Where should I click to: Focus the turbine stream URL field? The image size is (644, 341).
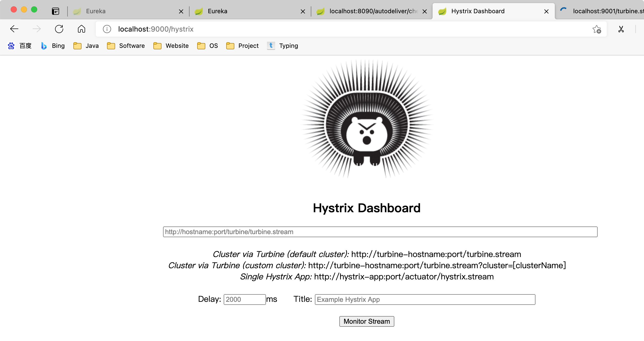(380, 232)
